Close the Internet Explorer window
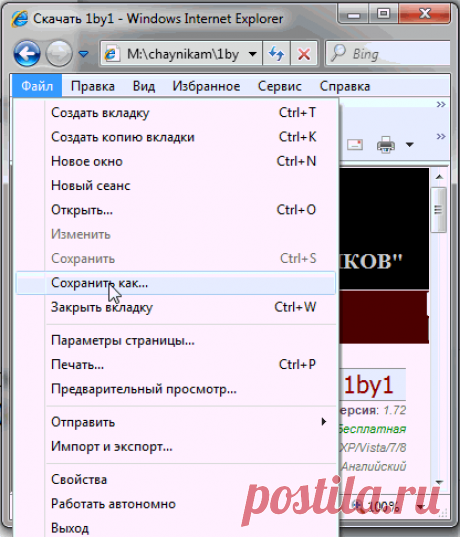 pos(425,14)
